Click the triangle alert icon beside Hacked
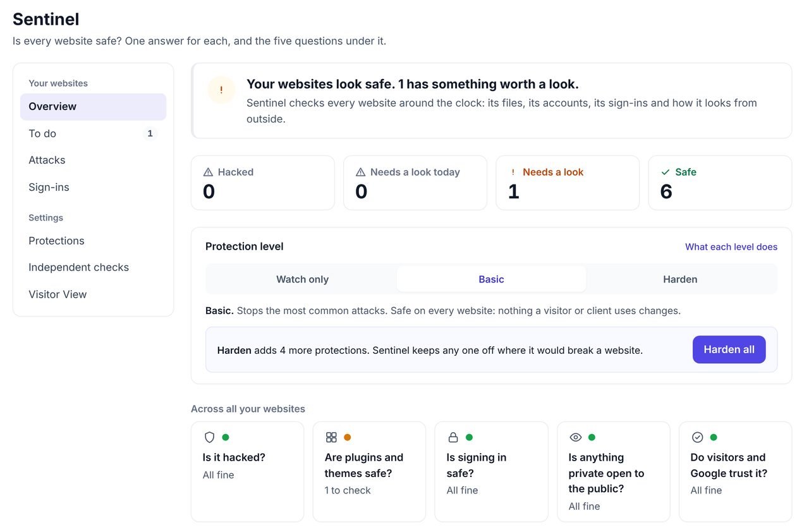The height and width of the screenshot is (532, 809). pyautogui.click(x=208, y=172)
